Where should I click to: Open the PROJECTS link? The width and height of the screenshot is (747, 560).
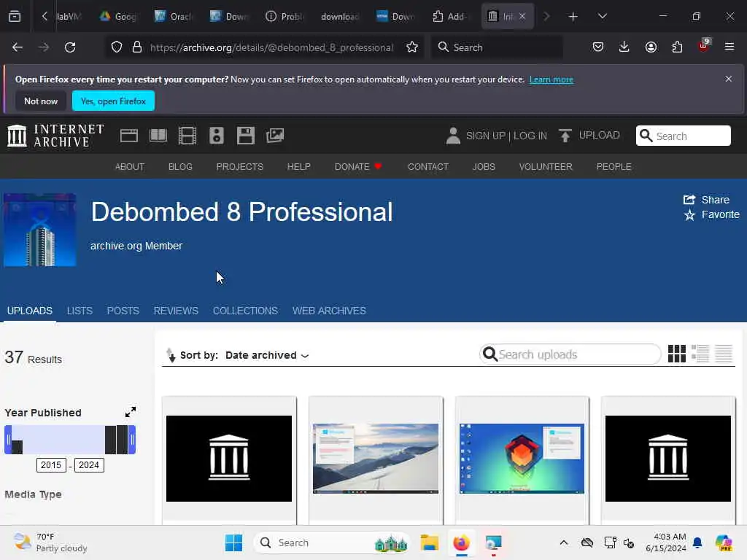[x=239, y=167]
